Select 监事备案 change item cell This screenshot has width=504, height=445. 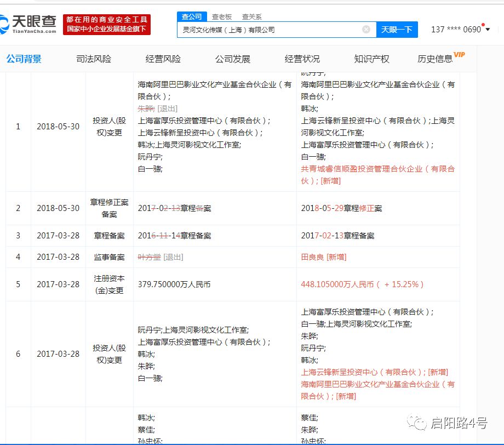tap(109, 257)
